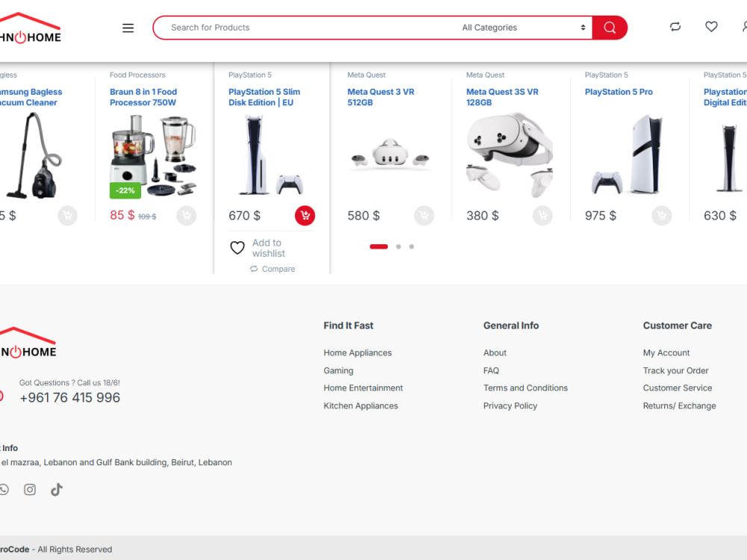Click Add to wishlist text
747x560 pixels.
(269, 248)
